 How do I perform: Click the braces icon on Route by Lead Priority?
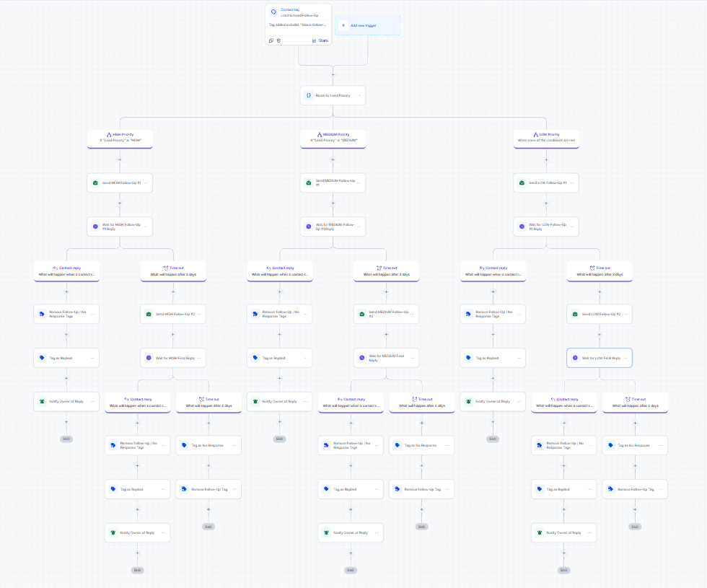pos(309,95)
